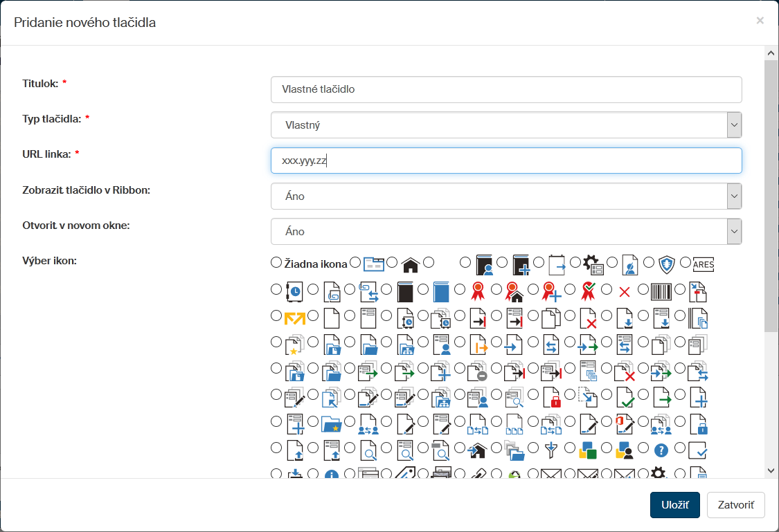Click the shield icon
The width and height of the screenshot is (779, 532).
pos(667,265)
